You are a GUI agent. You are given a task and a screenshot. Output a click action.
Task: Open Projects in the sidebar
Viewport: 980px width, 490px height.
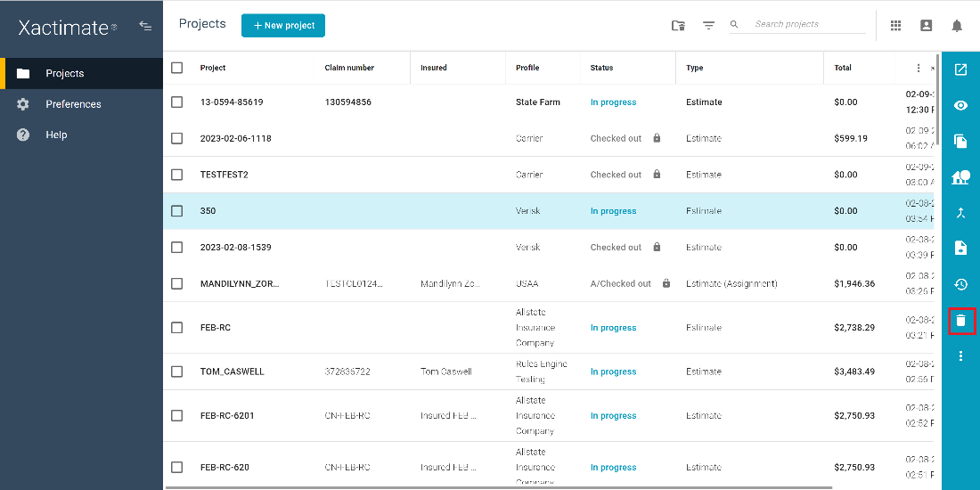tap(81, 73)
